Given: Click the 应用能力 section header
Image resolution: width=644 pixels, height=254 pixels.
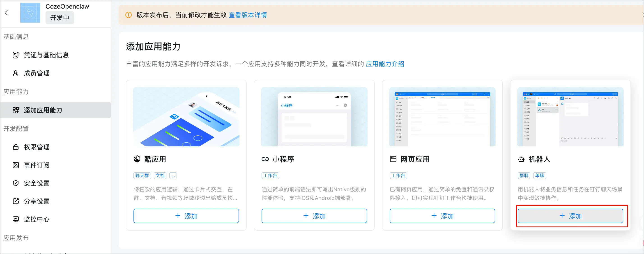Looking at the screenshot, I should pyautogui.click(x=16, y=92).
